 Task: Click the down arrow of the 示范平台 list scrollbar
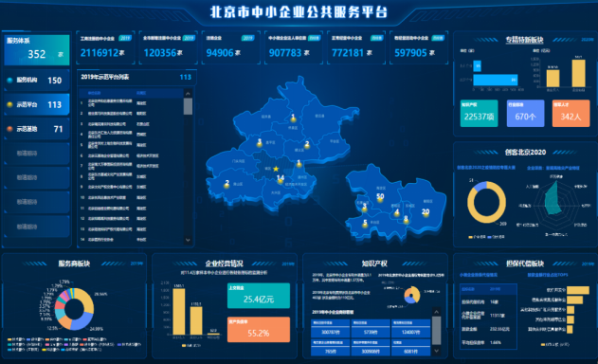coord(188,240)
